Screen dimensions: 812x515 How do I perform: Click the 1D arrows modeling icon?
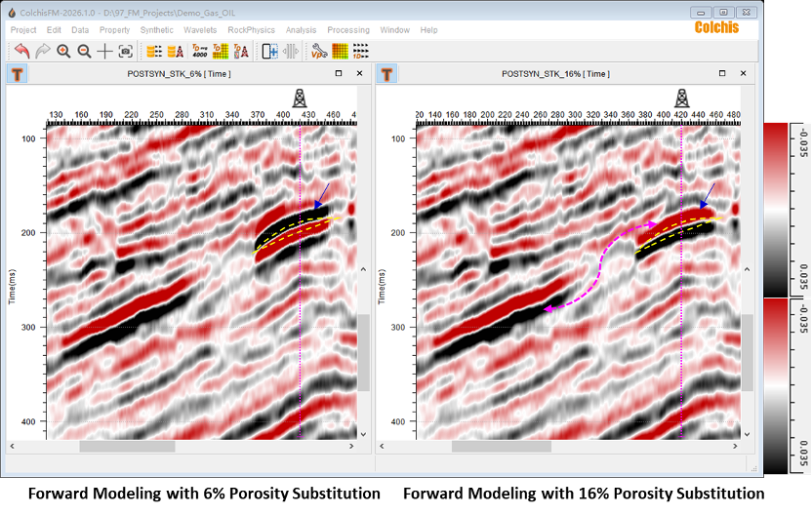click(x=360, y=51)
